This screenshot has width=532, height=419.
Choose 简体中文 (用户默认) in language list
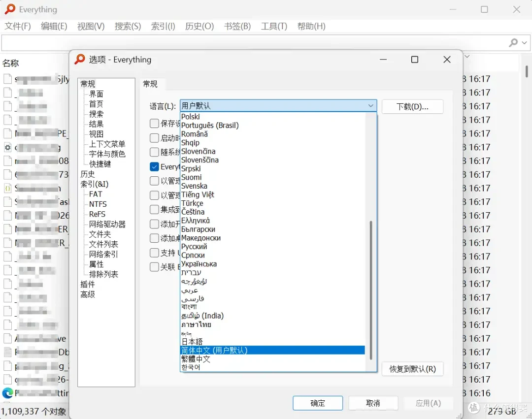(x=272, y=350)
